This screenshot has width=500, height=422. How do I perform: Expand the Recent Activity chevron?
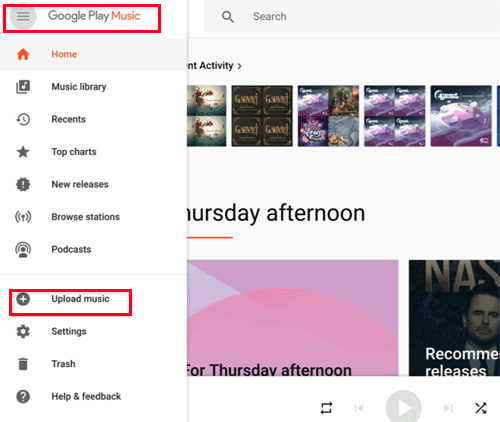[x=239, y=66]
